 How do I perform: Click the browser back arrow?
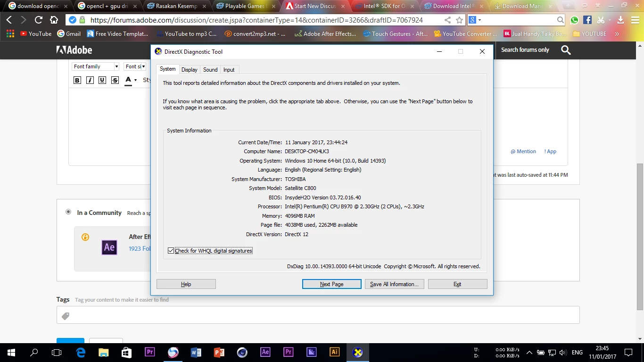point(9,20)
